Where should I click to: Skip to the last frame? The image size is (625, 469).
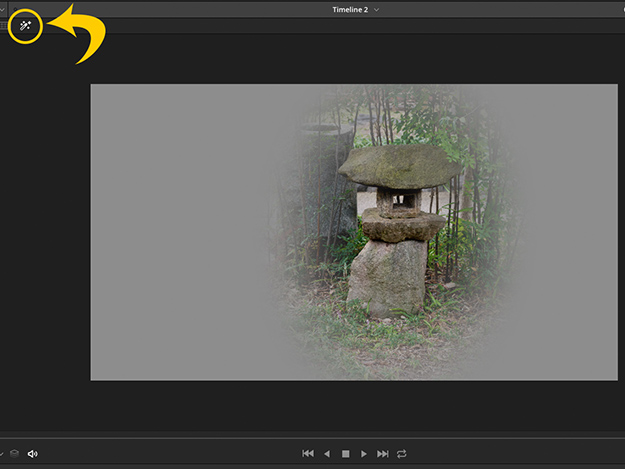point(383,454)
